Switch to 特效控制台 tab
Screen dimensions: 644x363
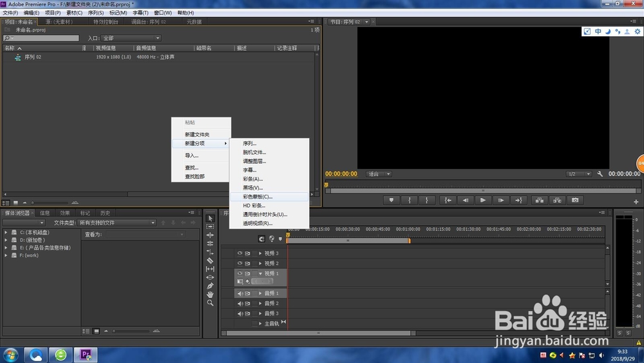click(x=106, y=22)
